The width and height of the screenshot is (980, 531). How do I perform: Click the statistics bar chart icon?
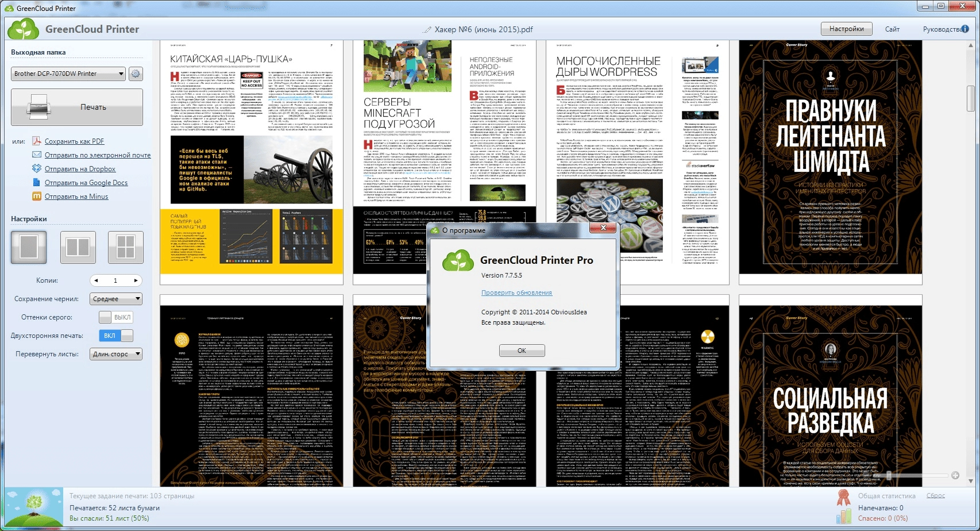pyautogui.click(x=843, y=515)
